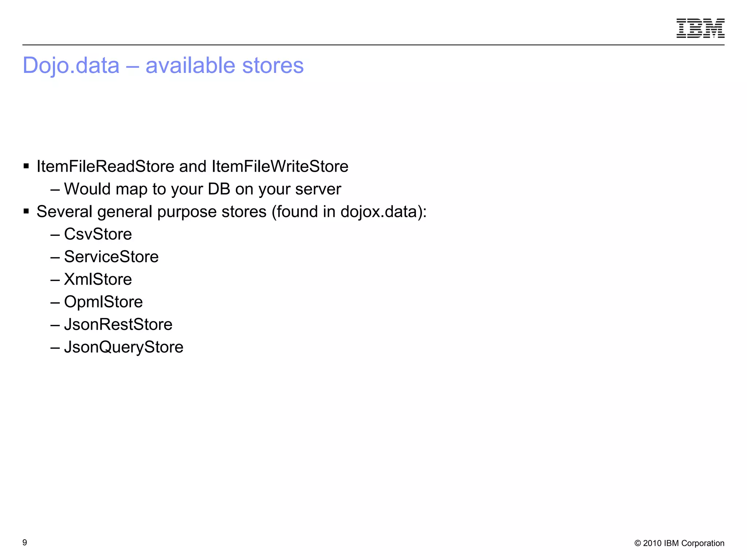Image resolution: width=747 pixels, height=560 pixels.
Task: Click the IBM logo
Action: click(700, 28)
